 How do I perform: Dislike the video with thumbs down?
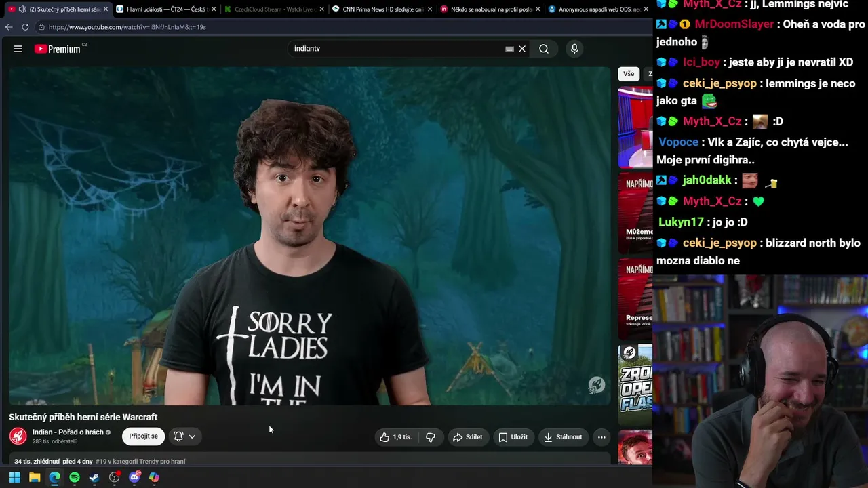coord(431,437)
